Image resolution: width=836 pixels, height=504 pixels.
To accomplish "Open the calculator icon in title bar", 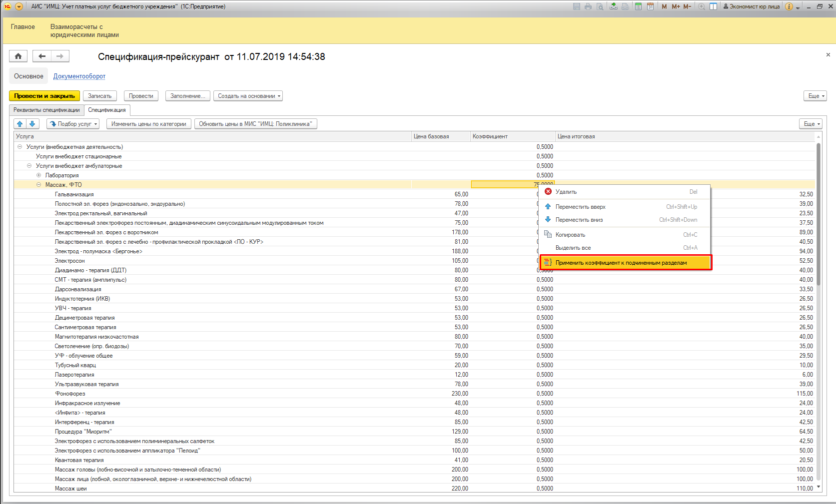I will coord(638,6).
